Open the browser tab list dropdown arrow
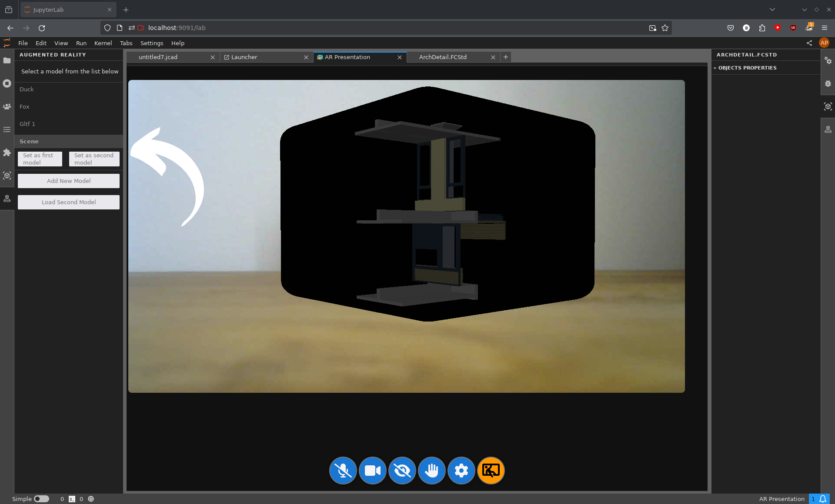This screenshot has width=835, height=504. [772, 10]
